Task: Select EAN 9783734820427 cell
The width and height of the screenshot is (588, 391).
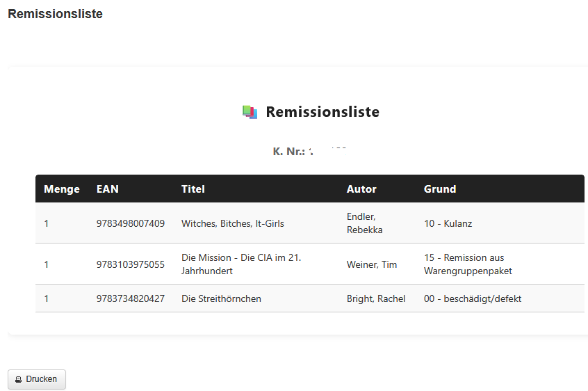Action: pos(131,298)
